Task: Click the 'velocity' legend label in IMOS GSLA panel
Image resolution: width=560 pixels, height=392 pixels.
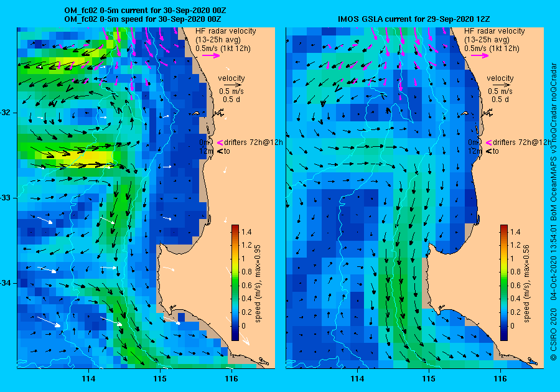Action: (500, 78)
